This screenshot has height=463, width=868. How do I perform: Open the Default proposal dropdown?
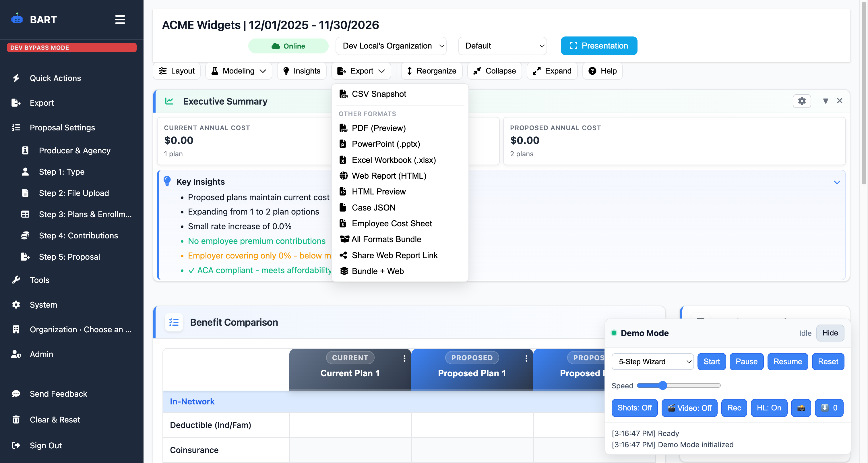[502, 46]
